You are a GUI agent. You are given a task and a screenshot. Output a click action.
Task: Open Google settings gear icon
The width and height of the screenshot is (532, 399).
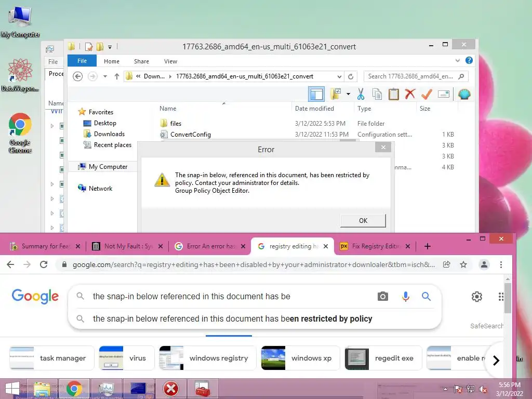(477, 296)
